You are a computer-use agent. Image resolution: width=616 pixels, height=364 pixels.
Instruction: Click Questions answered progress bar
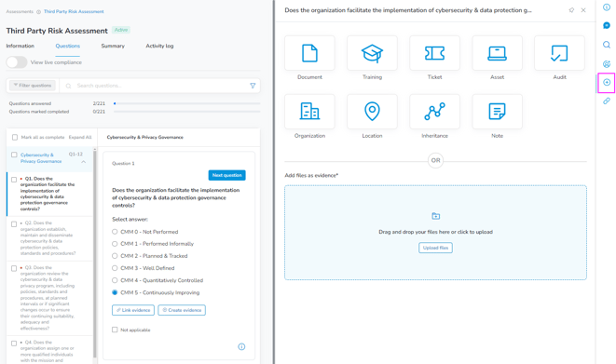coord(187,103)
